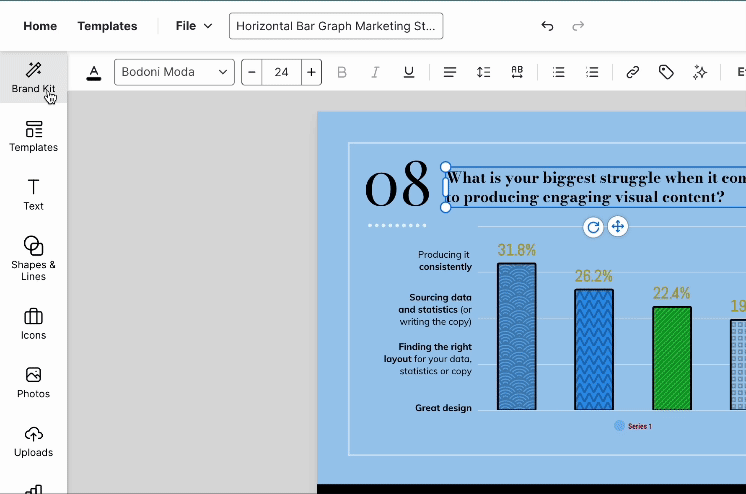The height and width of the screenshot is (494, 746).
Task: Go to the Home tab
Action: [x=40, y=26]
